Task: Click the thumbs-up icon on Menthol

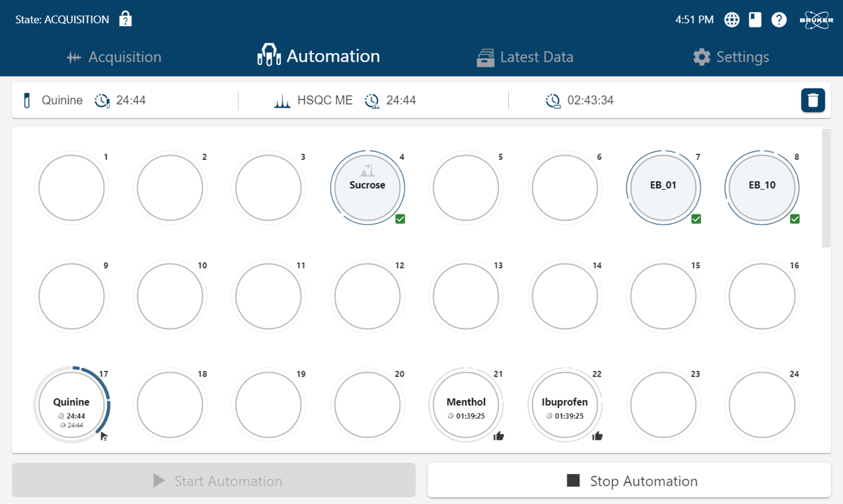Action: [x=499, y=436]
